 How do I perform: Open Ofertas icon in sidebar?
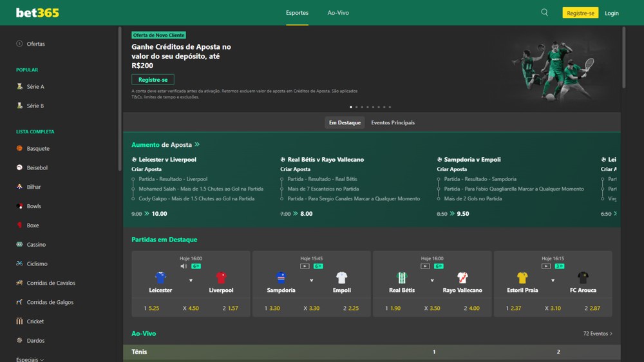coord(19,44)
